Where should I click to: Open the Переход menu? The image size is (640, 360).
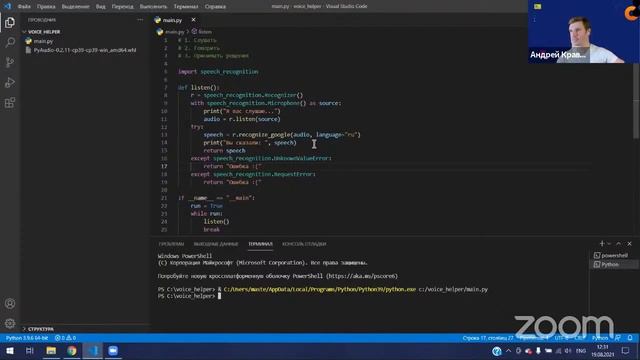(122, 7)
